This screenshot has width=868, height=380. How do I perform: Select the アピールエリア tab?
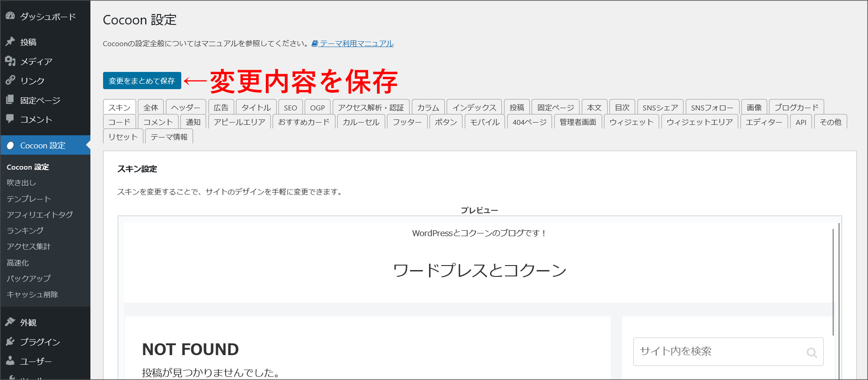[240, 122]
